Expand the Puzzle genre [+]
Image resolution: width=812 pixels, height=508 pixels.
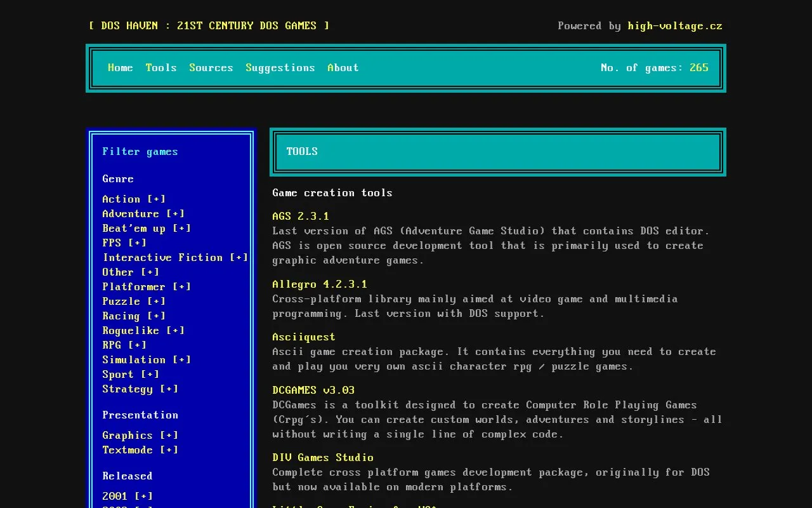tap(157, 301)
